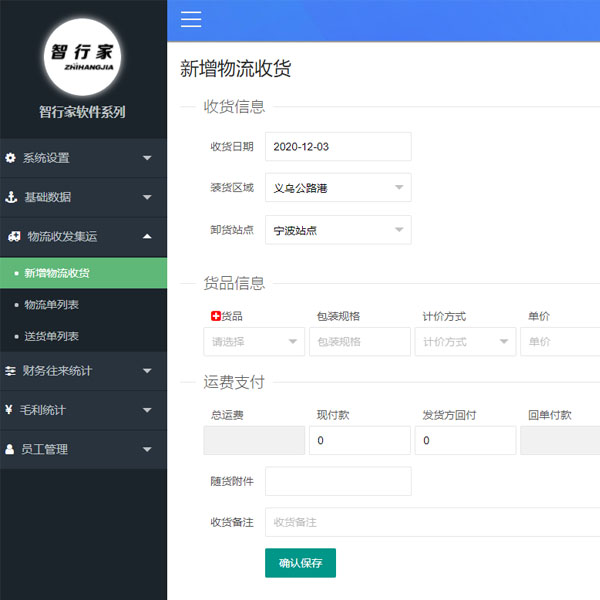This screenshot has height=600, width=600.
Task: Click the red plus icon beside 货品
Action: pos(215,317)
